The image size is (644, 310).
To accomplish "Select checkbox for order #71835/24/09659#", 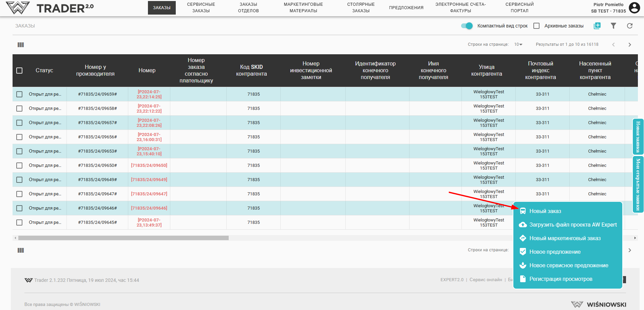I will click(19, 94).
